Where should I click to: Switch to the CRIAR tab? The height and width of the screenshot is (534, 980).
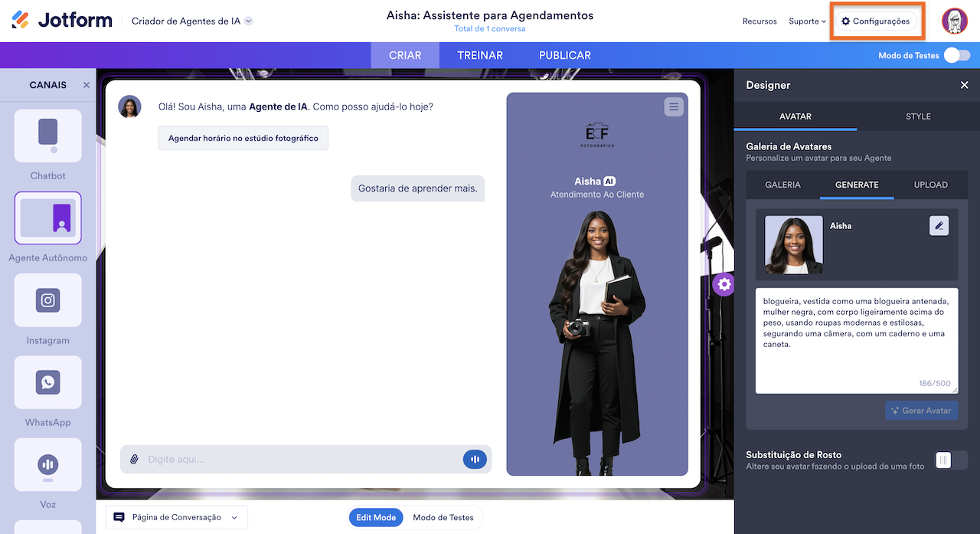405,55
